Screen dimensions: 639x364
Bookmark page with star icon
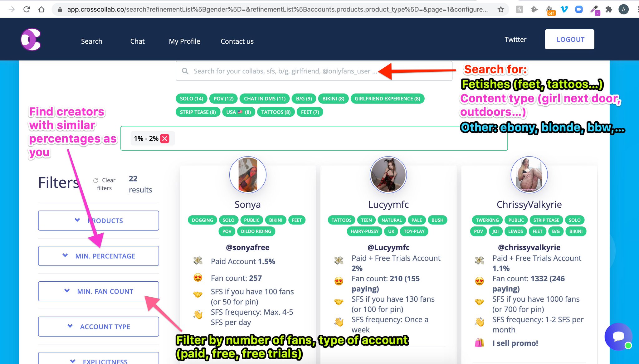coord(501,9)
